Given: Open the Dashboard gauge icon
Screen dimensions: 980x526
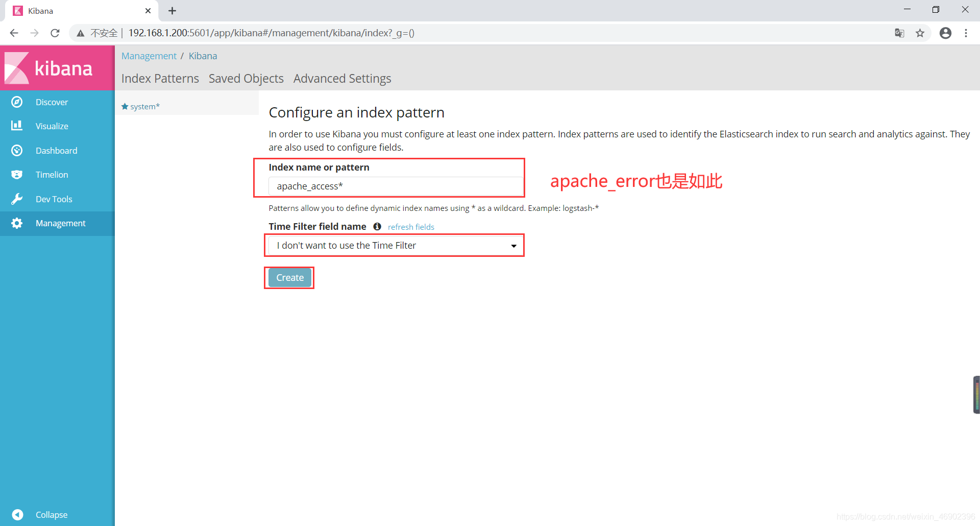Looking at the screenshot, I should point(17,150).
